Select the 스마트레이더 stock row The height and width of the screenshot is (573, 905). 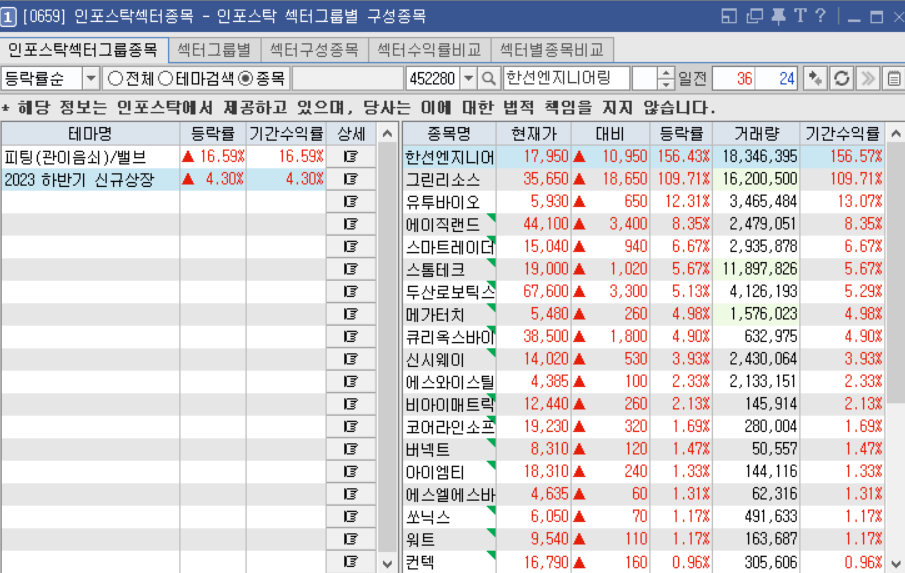coord(644,246)
